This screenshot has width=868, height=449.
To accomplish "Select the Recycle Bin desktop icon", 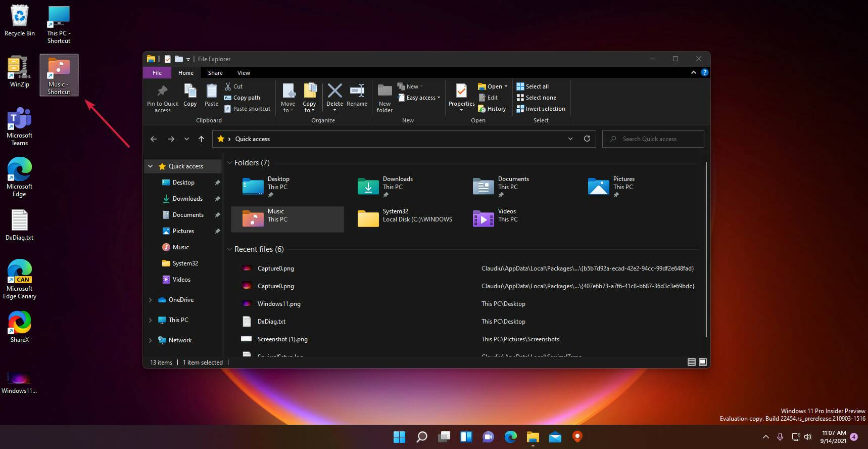I will coord(19,20).
